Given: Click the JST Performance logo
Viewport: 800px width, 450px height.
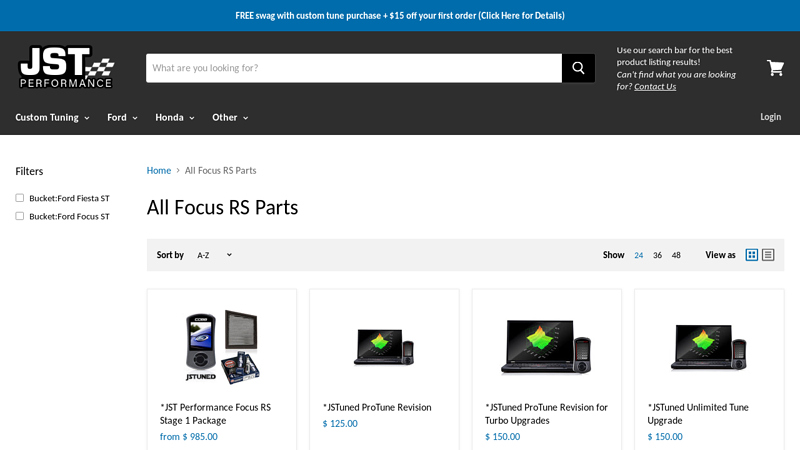Looking at the screenshot, I should click(x=66, y=67).
